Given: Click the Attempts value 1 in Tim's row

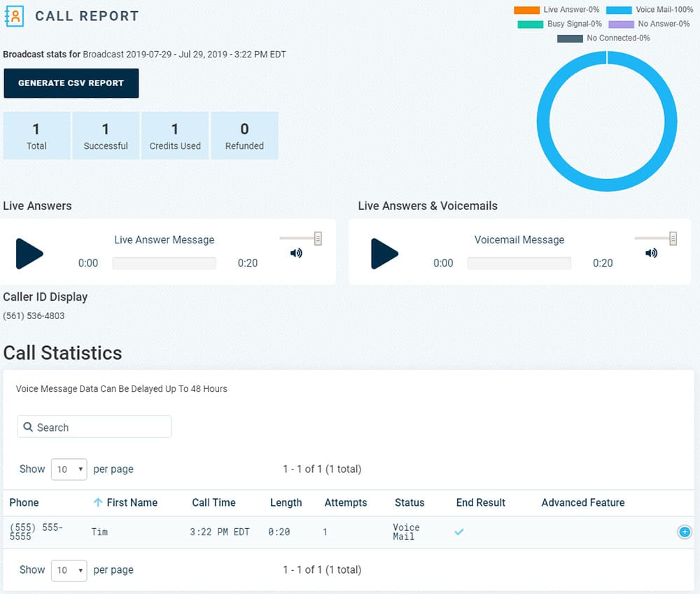Looking at the screenshot, I should 325,532.
